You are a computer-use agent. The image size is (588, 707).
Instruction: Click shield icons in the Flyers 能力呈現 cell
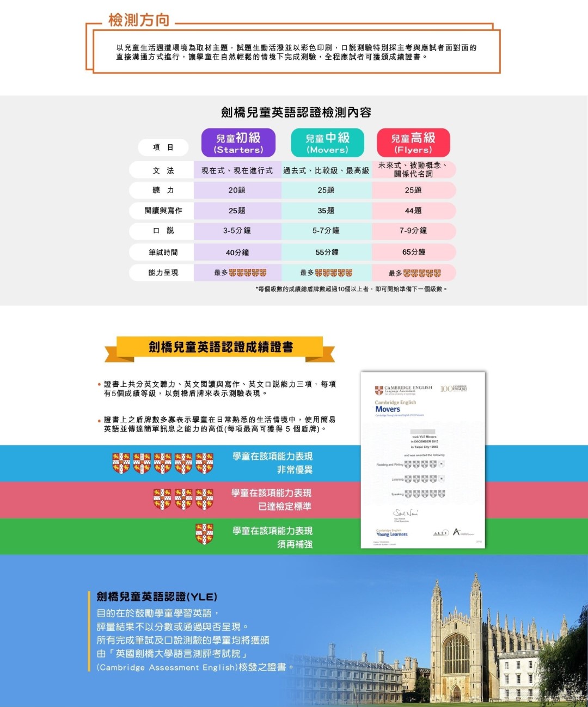pyautogui.click(x=422, y=273)
